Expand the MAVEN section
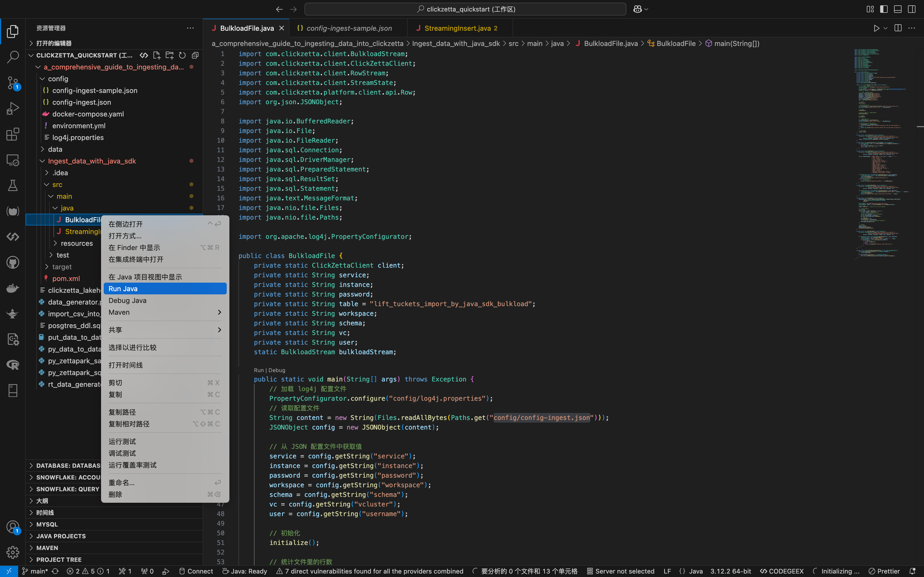This screenshot has height=577, width=924. 47,548
